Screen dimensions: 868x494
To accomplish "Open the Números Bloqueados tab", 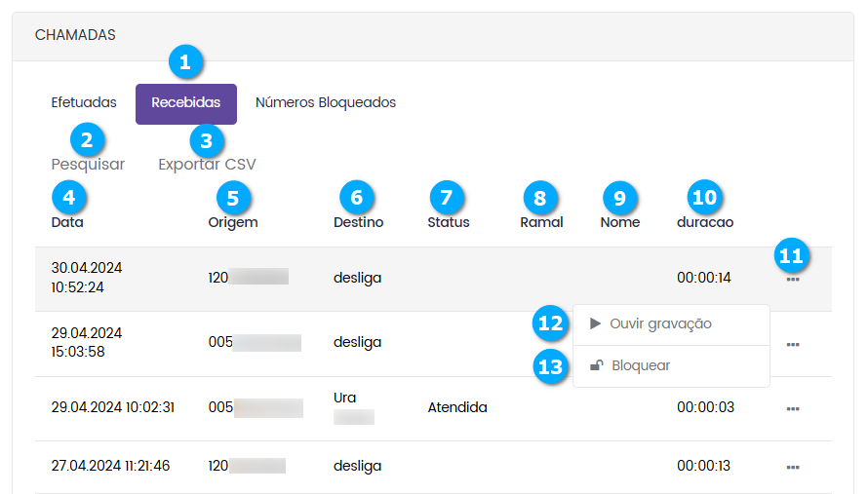I will point(326,102).
